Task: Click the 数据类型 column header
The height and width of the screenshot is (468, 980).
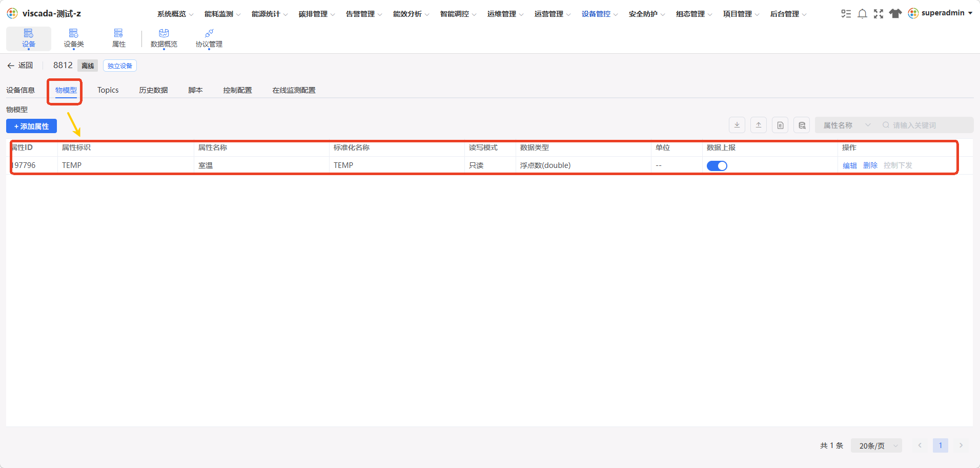Action: tap(535, 147)
